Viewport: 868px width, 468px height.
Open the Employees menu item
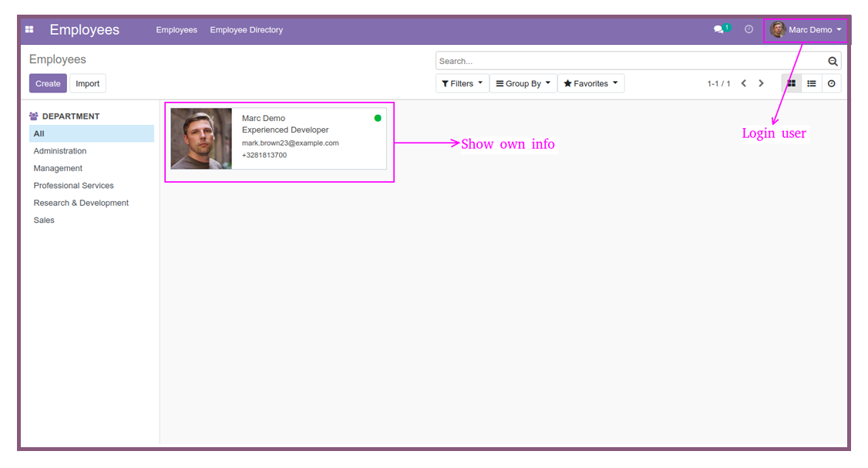coord(177,30)
